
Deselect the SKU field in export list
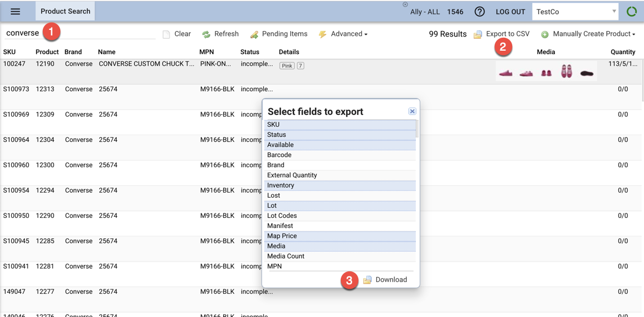(x=340, y=124)
